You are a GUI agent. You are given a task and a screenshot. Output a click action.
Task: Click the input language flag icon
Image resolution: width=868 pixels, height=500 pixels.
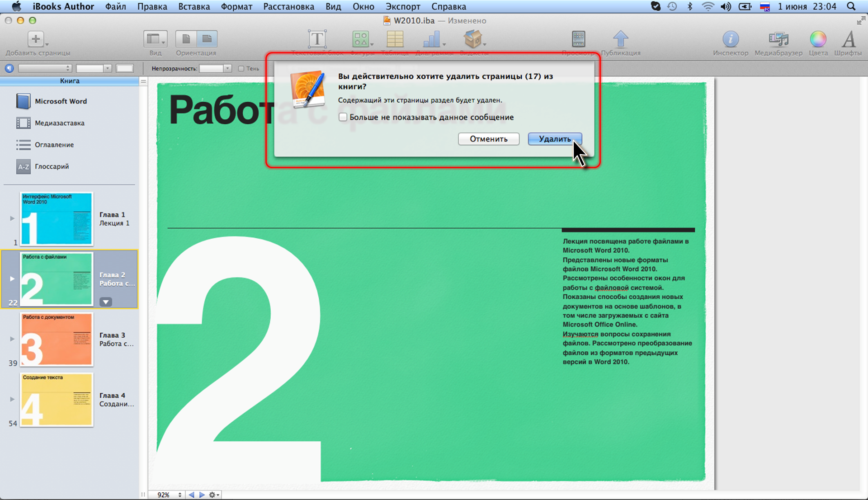click(764, 6)
